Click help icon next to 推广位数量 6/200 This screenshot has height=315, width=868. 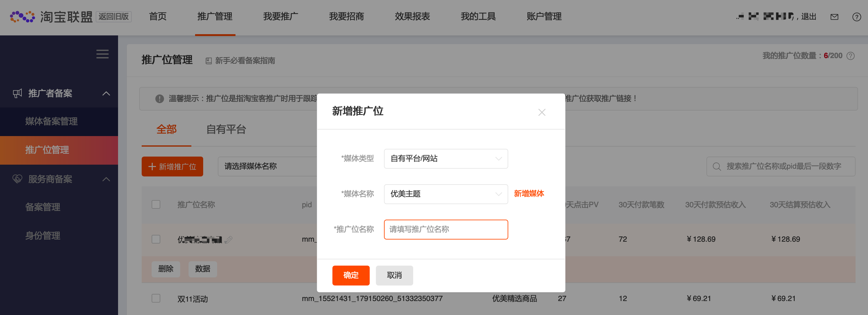tap(851, 56)
